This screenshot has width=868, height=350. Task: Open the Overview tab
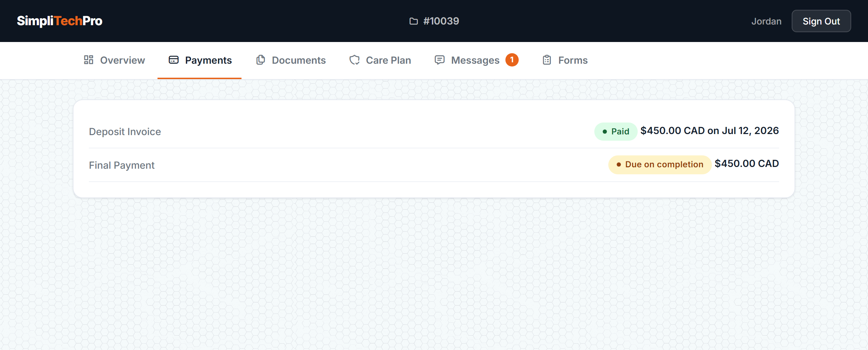114,60
